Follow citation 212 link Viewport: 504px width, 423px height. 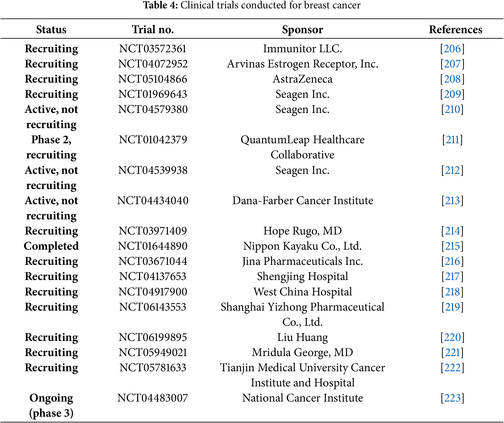point(452,170)
